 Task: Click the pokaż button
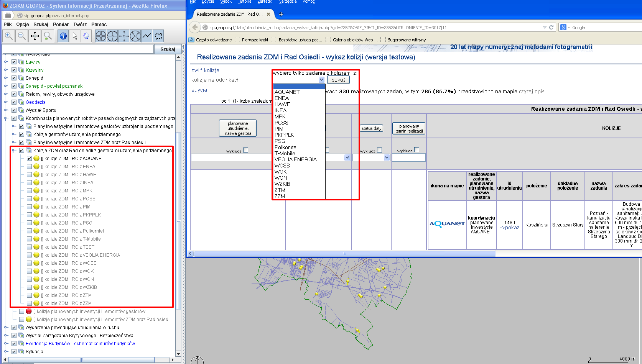pyautogui.click(x=338, y=80)
